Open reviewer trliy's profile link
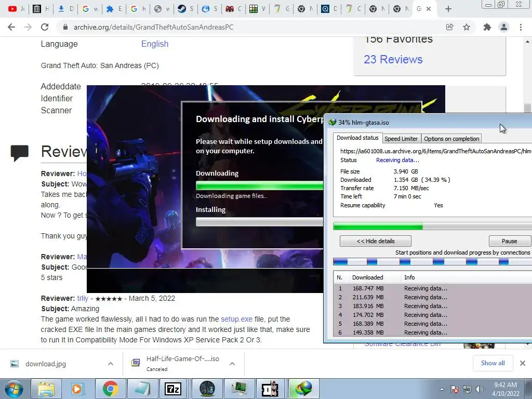Image resolution: width=532 pixels, height=399 pixels. point(83,298)
